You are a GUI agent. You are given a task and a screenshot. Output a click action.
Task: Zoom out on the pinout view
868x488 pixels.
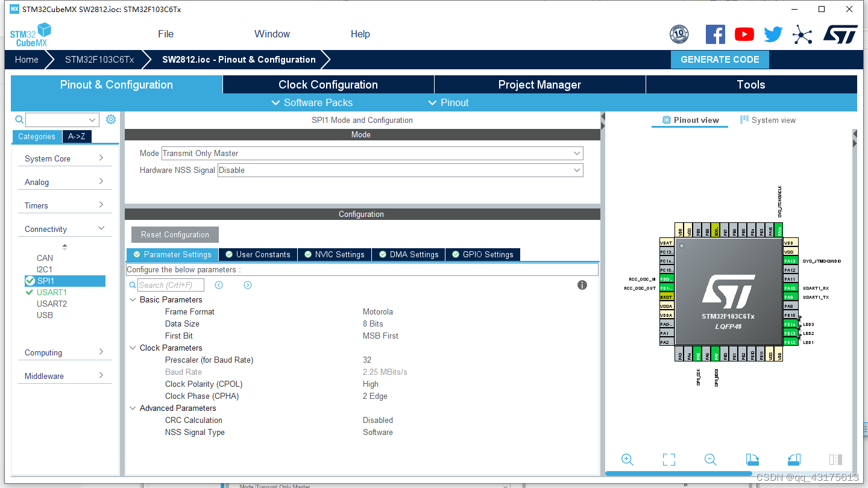[x=711, y=460]
